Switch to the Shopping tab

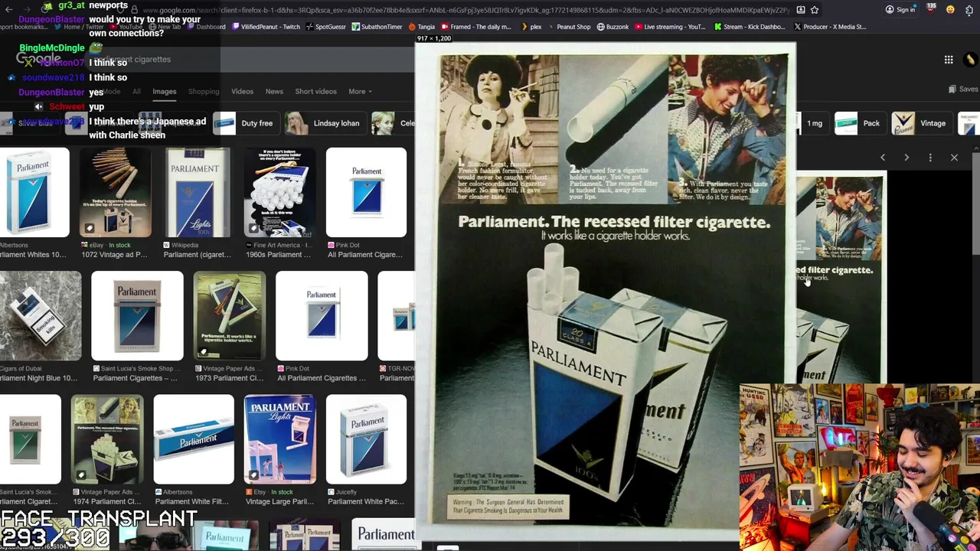tap(204, 92)
